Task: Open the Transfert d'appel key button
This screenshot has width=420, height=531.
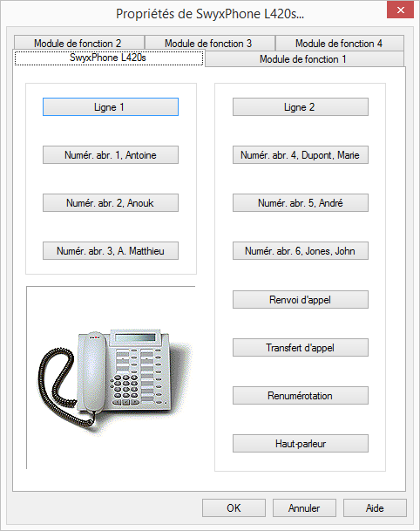Action: click(x=301, y=347)
